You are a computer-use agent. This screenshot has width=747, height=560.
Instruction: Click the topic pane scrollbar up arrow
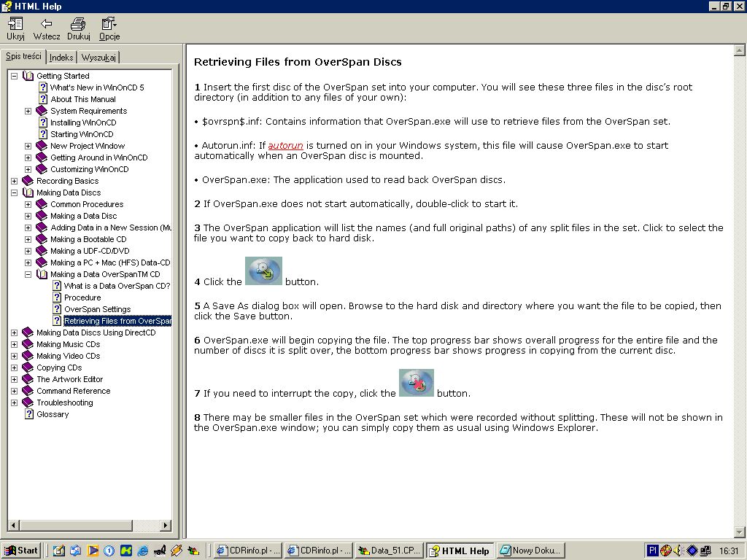740,50
